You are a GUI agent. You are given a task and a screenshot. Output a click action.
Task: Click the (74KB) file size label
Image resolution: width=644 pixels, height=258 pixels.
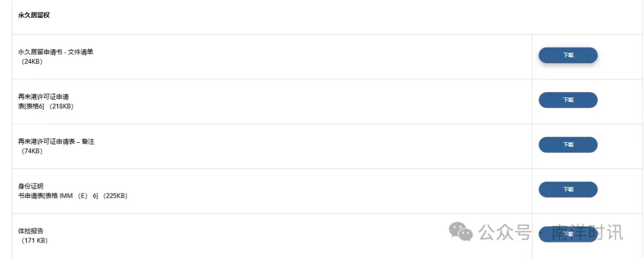click(x=32, y=152)
